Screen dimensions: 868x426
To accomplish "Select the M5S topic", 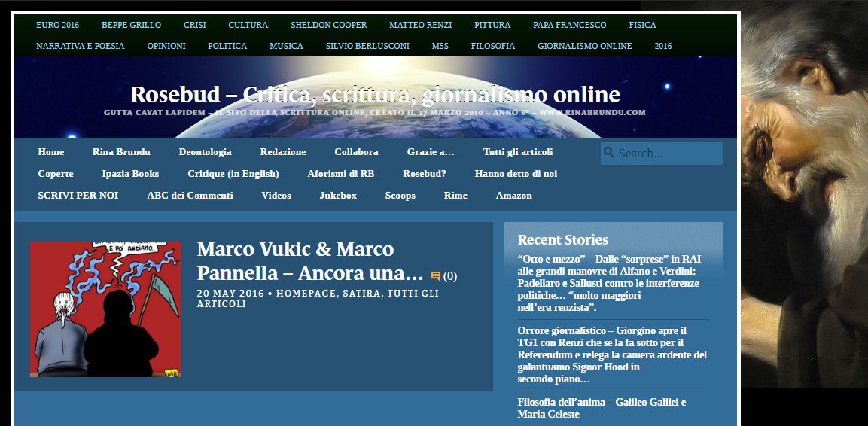I will tap(440, 46).
